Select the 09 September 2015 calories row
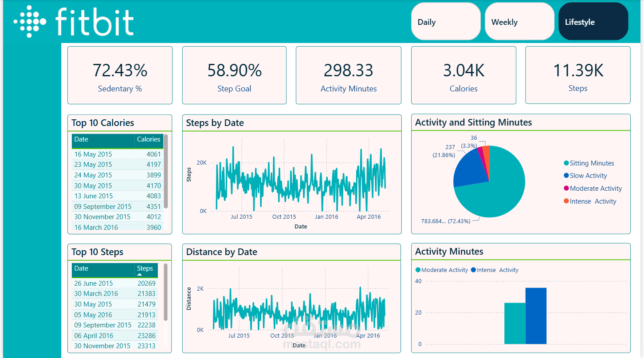 (118, 207)
